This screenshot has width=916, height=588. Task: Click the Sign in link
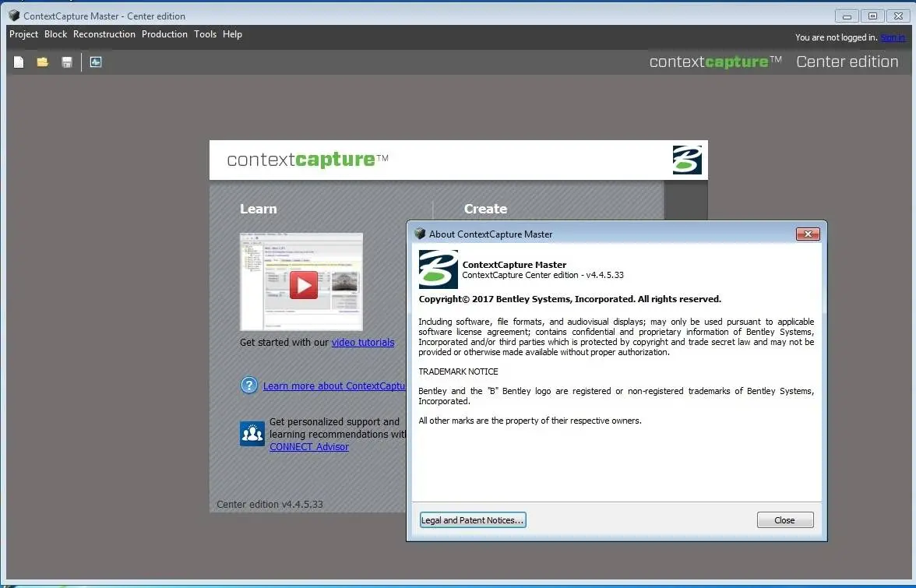tap(893, 37)
